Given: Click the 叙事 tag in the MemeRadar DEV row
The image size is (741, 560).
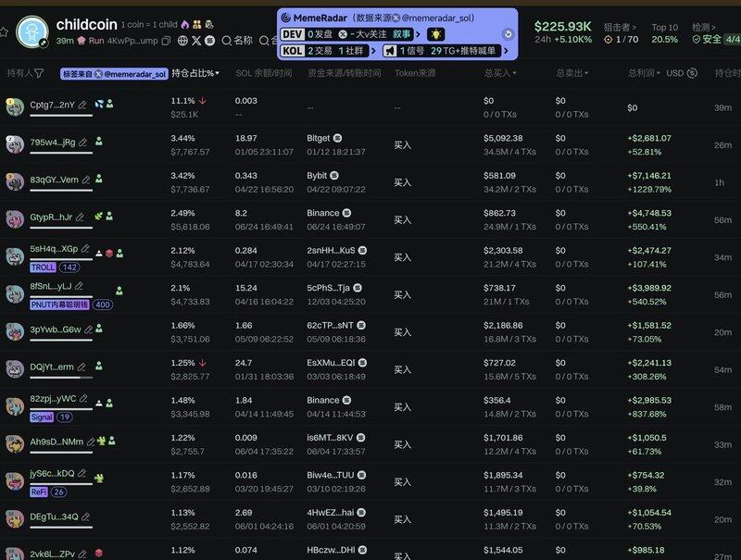Looking at the screenshot, I should pyautogui.click(x=402, y=34).
